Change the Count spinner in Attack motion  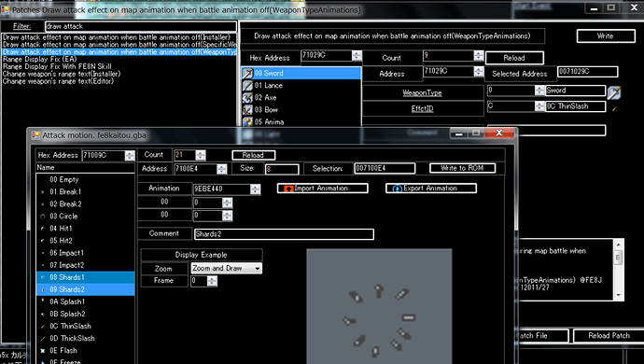(201, 155)
